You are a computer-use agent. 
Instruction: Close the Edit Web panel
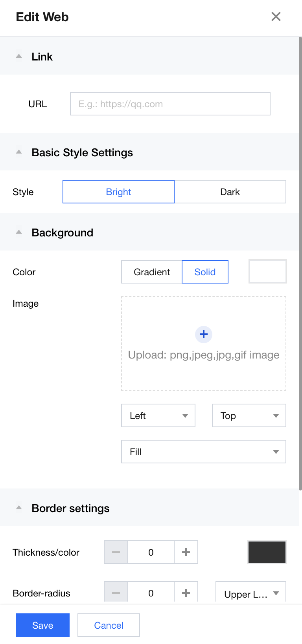tap(276, 16)
